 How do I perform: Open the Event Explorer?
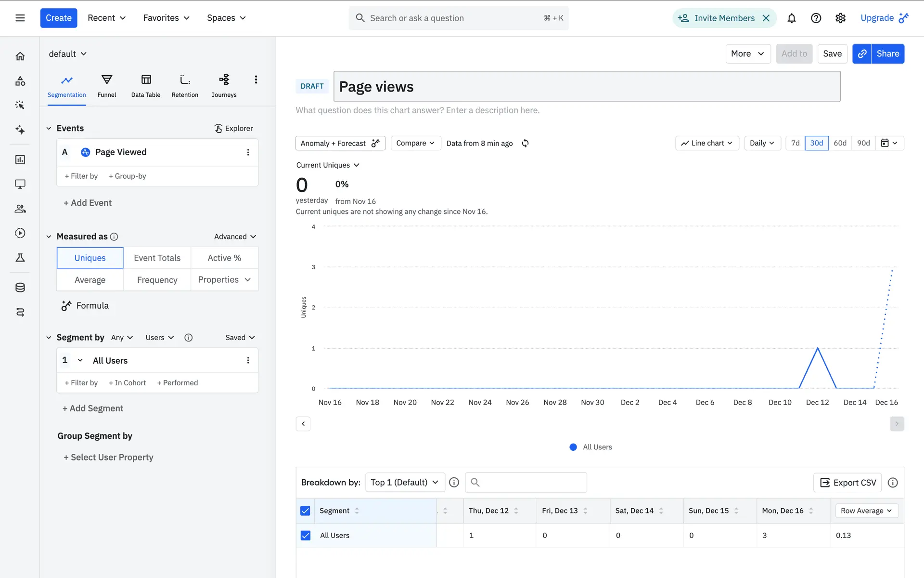[x=233, y=128]
